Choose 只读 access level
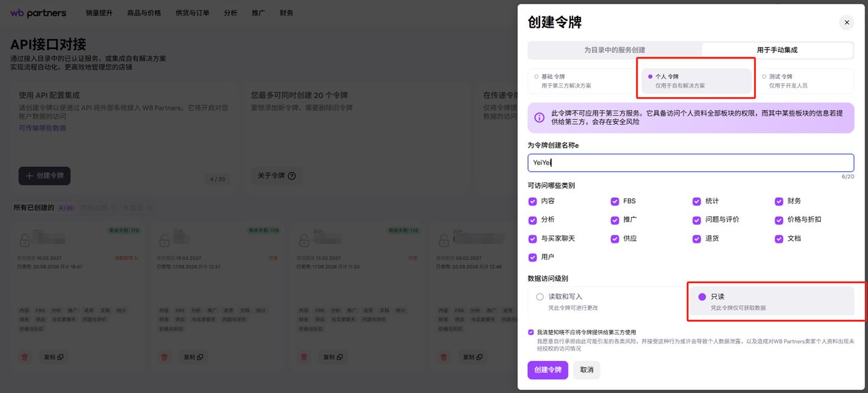 [773, 301]
